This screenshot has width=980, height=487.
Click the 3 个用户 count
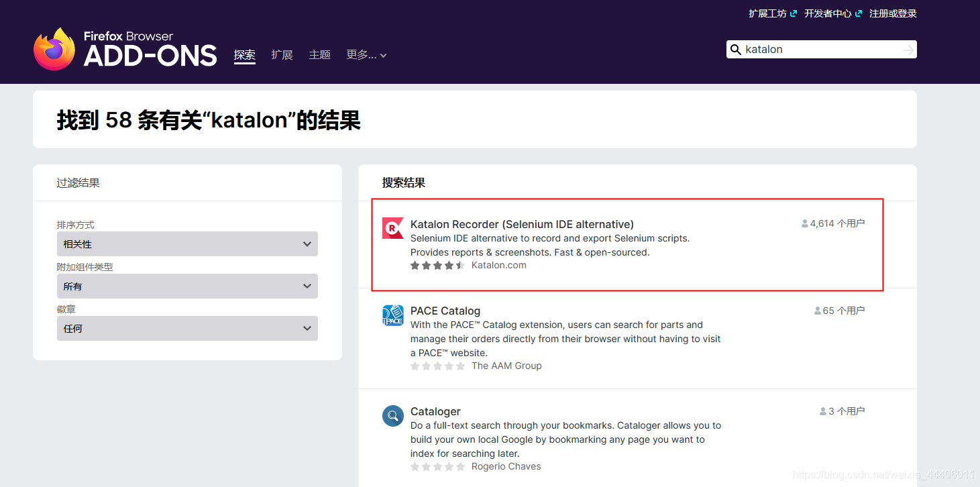[847, 412]
